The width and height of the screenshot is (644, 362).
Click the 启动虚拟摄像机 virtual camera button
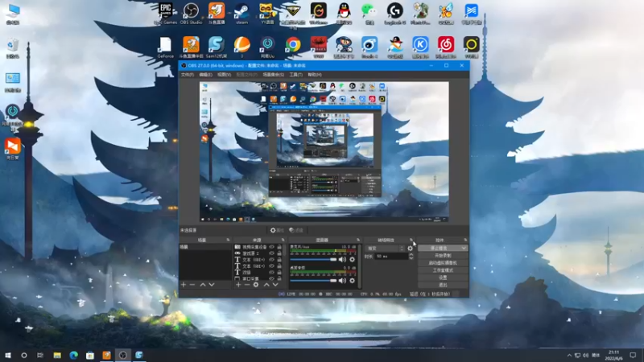443,263
